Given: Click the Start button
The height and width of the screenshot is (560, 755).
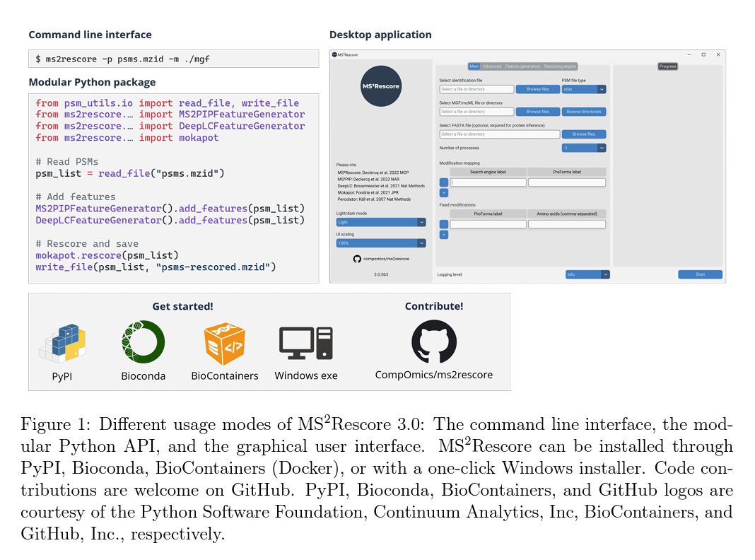Looking at the screenshot, I should coord(700,274).
